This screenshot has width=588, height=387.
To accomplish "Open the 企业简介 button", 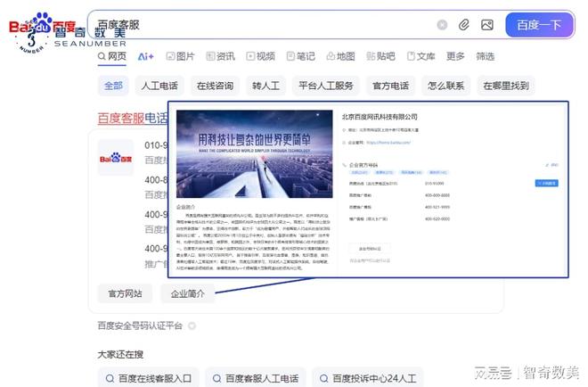I will 187,292.
